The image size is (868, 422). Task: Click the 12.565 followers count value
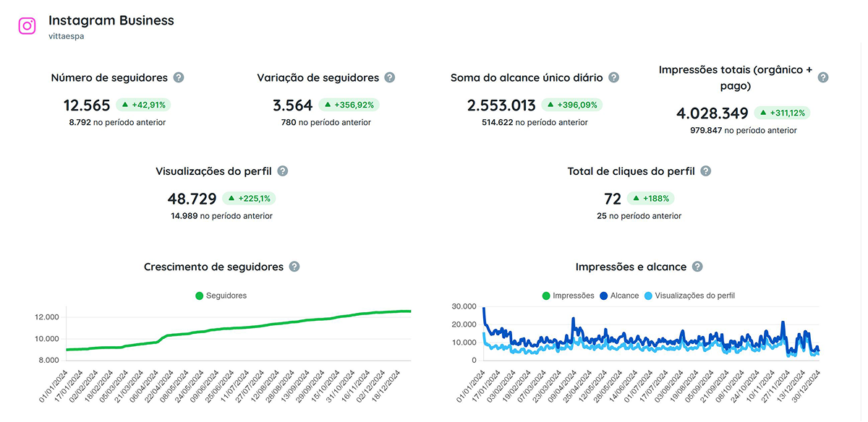87,105
